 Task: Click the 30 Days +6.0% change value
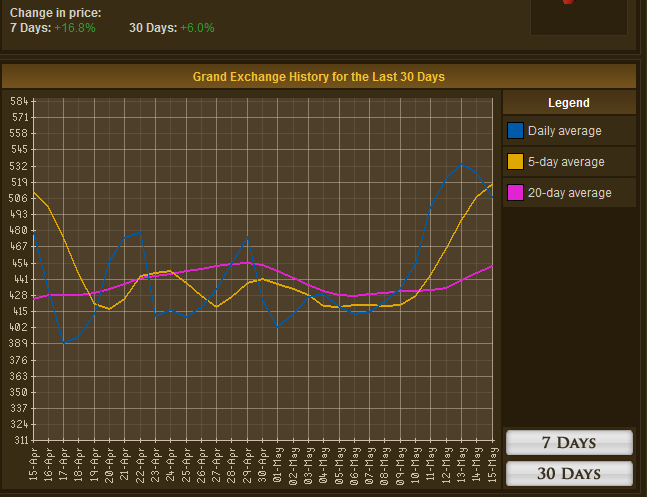[x=197, y=28]
